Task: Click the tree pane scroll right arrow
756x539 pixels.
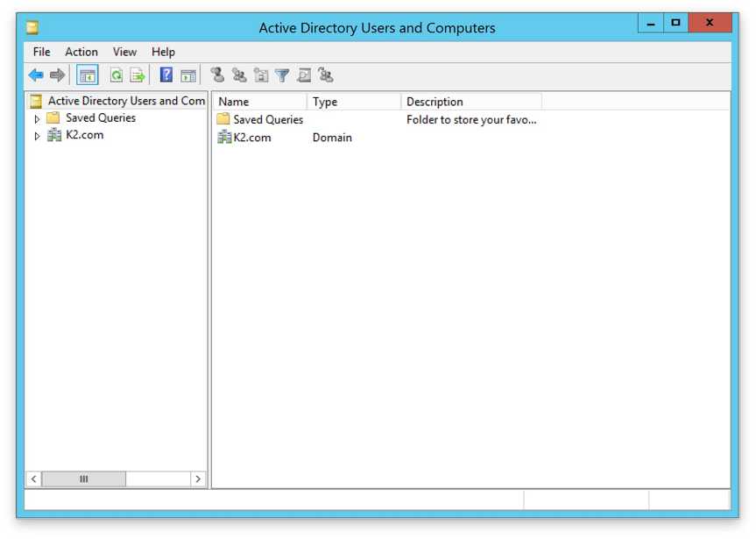Action: (198, 479)
